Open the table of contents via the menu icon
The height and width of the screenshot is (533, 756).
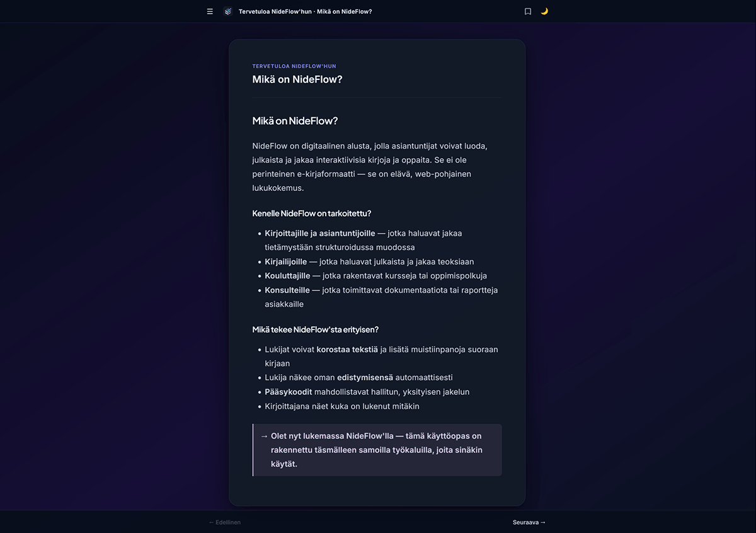[209, 11]
